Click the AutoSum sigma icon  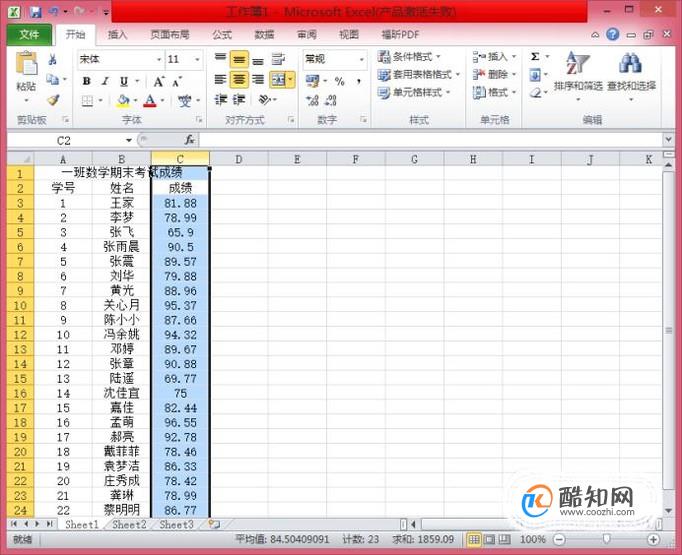tap(535, 57)
